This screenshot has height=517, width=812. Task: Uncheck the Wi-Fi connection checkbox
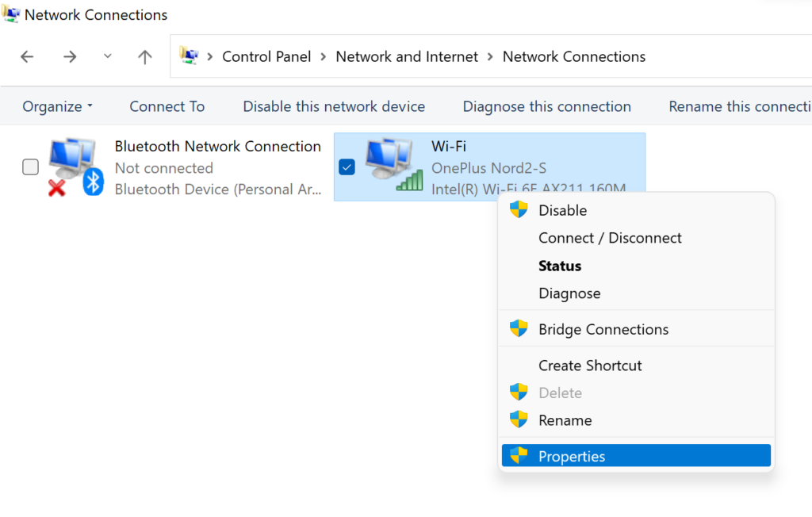347,167
